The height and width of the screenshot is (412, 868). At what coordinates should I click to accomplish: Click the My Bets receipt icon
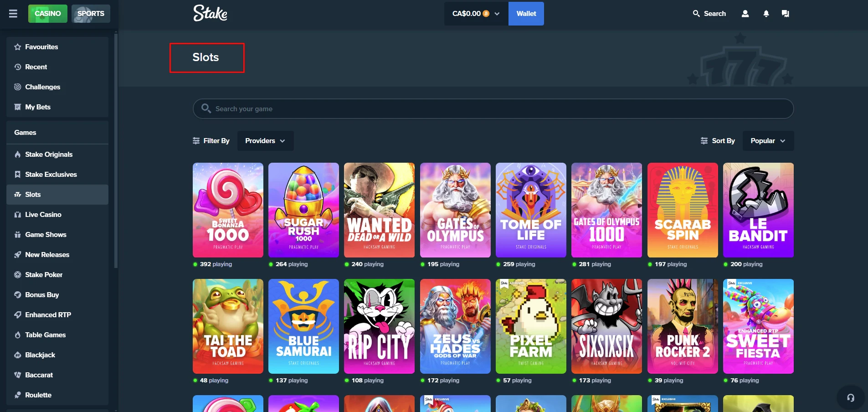tap(18, 107)
